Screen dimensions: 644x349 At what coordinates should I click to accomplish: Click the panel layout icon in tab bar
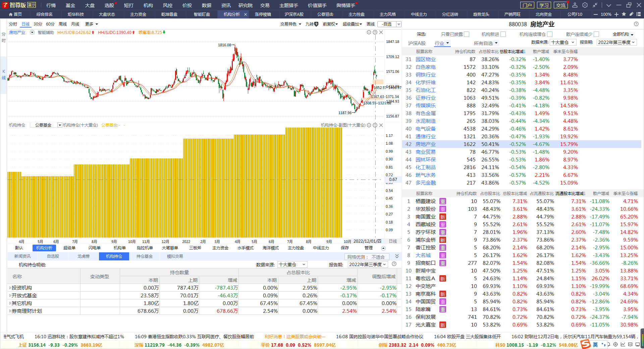tap(639, 14)
